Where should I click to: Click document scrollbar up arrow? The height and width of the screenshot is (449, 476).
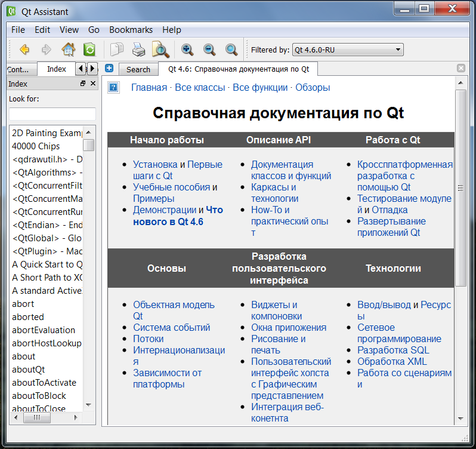(x=460, y=83)
